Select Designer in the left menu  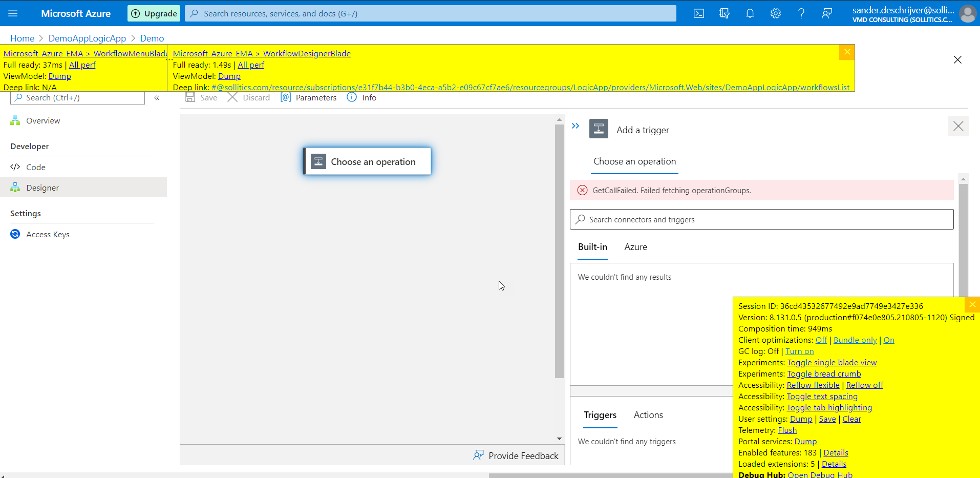[83, 188]
